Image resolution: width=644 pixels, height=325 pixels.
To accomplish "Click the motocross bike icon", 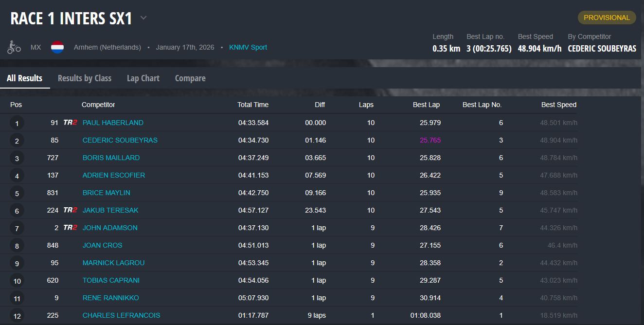I will [14, 47].
